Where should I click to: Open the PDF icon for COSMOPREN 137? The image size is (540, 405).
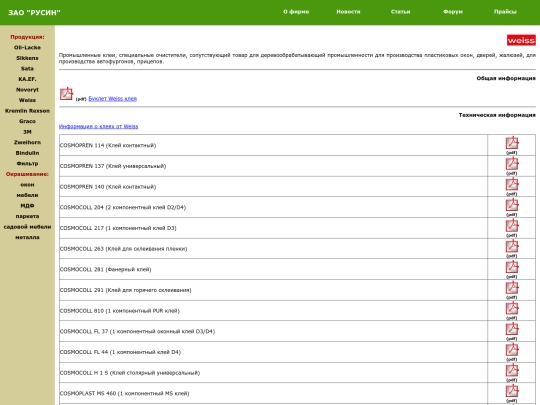click(x=512, y=164)
